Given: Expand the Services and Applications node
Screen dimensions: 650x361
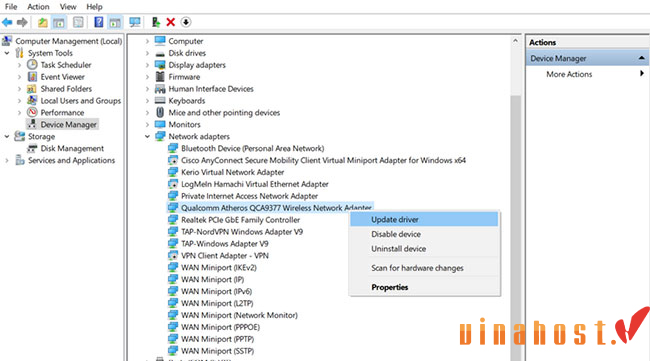Looking at the screenshot, I should point(7,160).
